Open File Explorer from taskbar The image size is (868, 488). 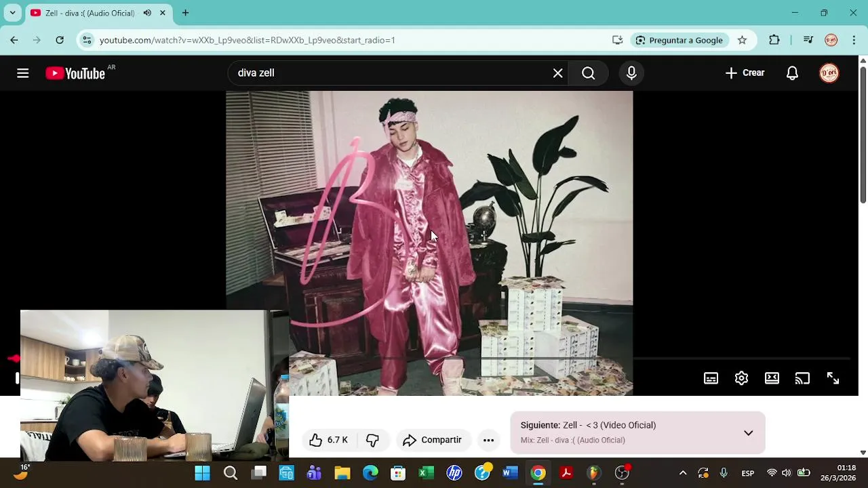[342, 473]
